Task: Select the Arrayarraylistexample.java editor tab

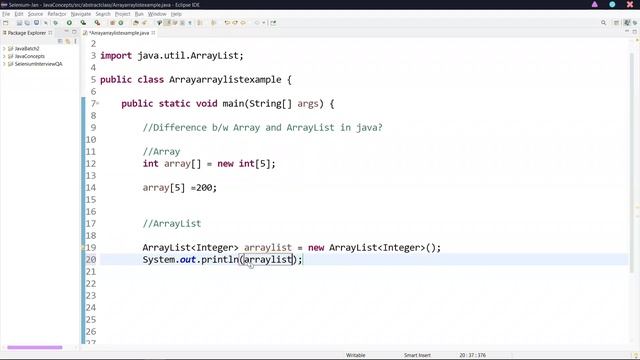Action: tap(119, 33)
